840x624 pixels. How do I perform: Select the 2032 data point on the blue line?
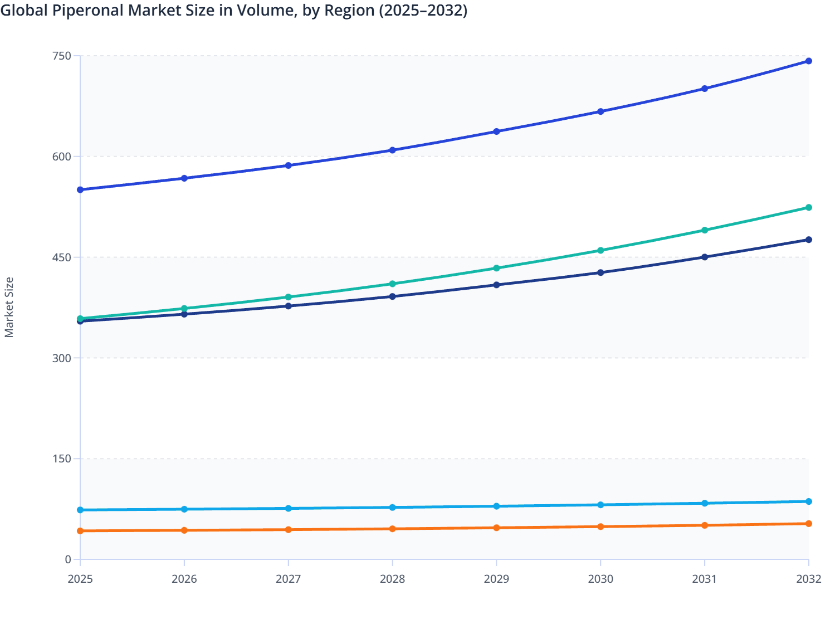(x=808, y=60)
